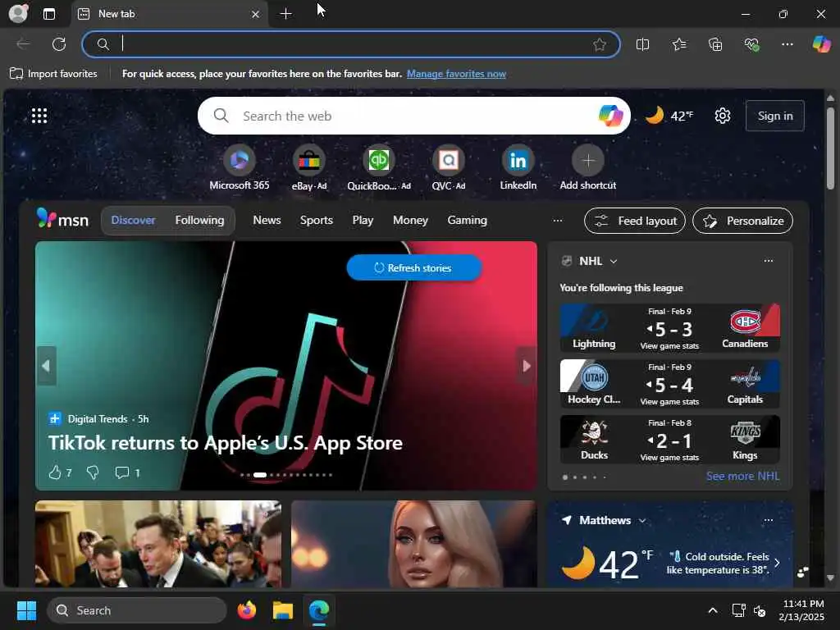This screenshot has height=630, width=840.
Task: Click the star to favorite this page
Action: [600, 44]
